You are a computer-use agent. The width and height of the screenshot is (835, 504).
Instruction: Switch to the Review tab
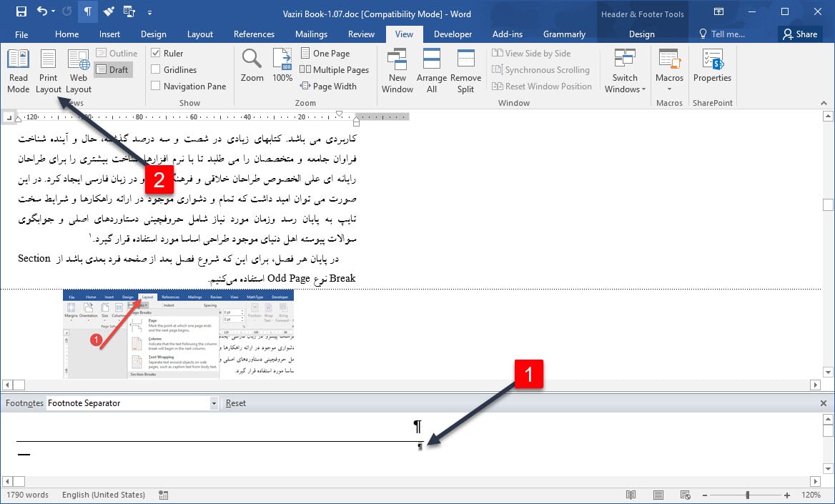pyautogui.click(x=361, y=34)
